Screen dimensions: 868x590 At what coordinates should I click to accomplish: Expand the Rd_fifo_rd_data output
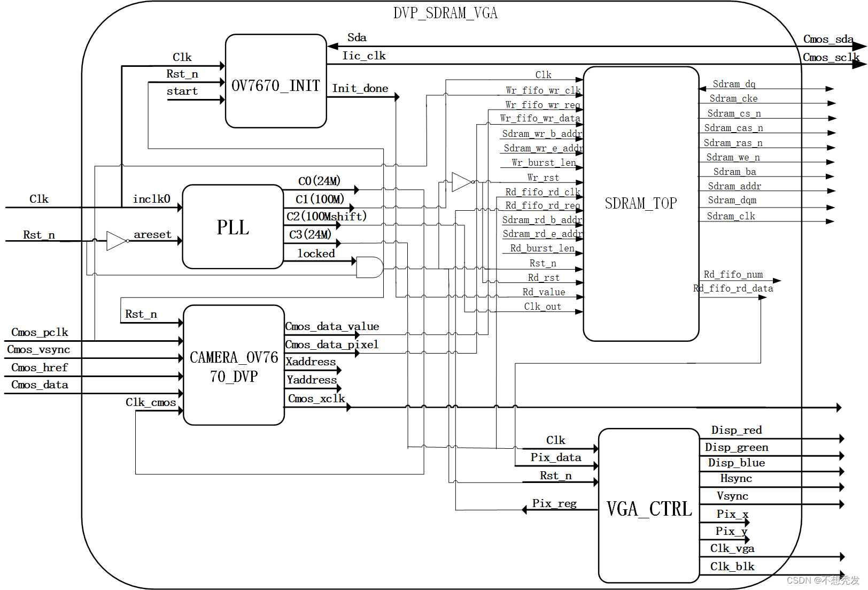tap(733, 288)
